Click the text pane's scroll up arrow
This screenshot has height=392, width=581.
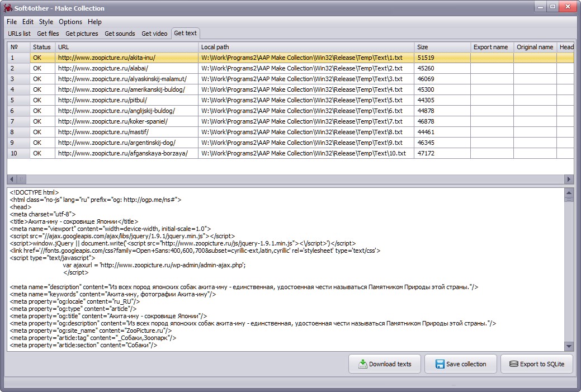[x=569, y=193]
